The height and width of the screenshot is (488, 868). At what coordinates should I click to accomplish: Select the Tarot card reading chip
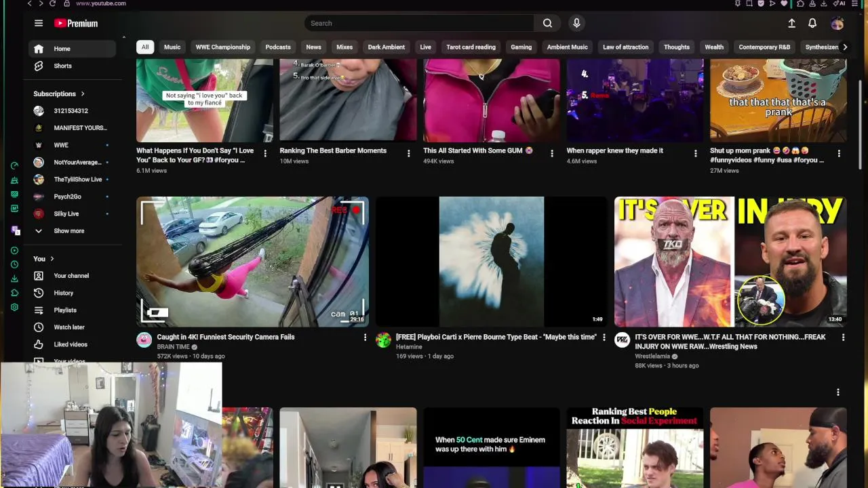pyautogui.click(x=471, y=47)
